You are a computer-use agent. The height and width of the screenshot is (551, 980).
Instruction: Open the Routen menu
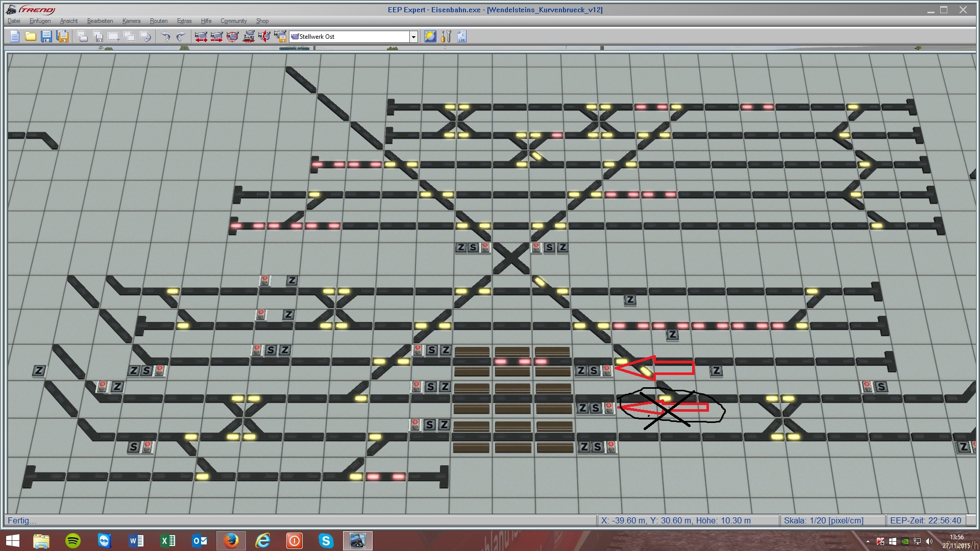click(x=159, y=21)
